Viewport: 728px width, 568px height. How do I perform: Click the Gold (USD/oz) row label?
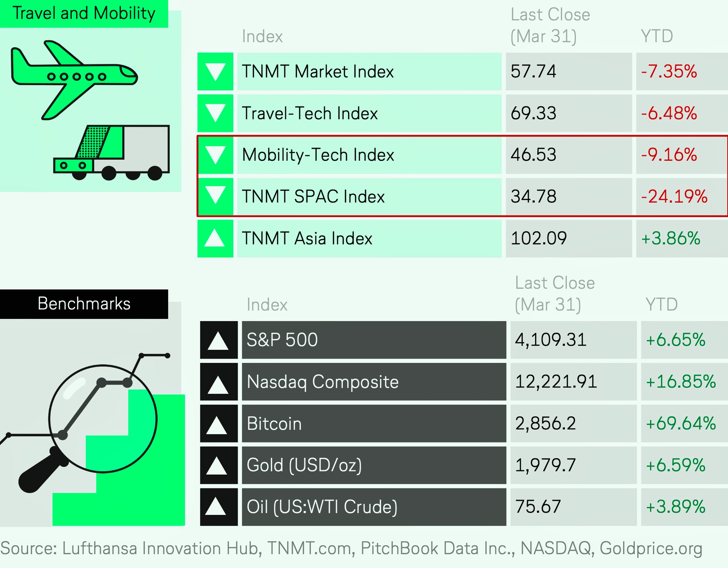[x=304, y=465]
